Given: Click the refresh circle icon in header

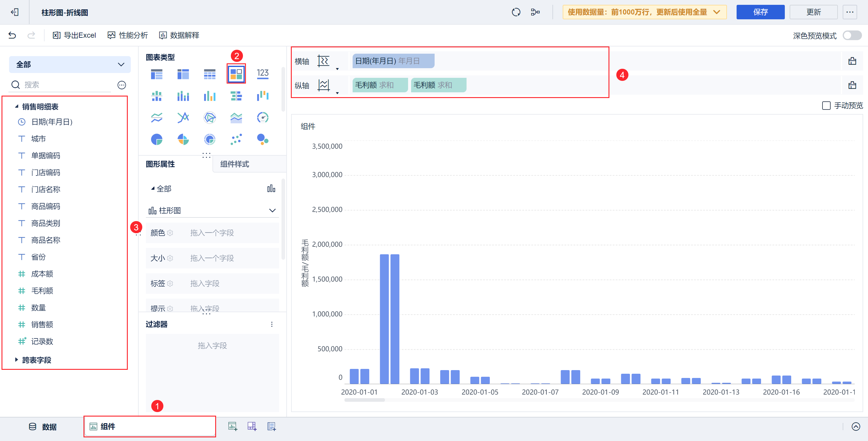Looking at the screenshot, I should pos(516,12).
